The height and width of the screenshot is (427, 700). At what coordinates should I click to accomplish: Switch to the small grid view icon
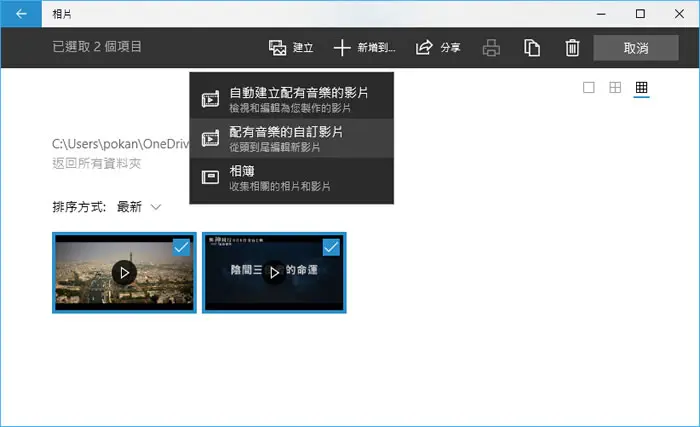tap(642, 87)
